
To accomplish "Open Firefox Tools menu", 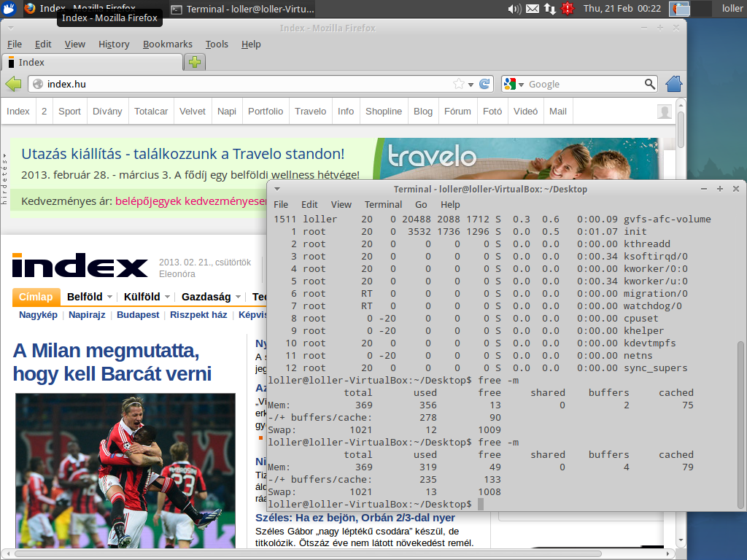I will tap(217, 44).
